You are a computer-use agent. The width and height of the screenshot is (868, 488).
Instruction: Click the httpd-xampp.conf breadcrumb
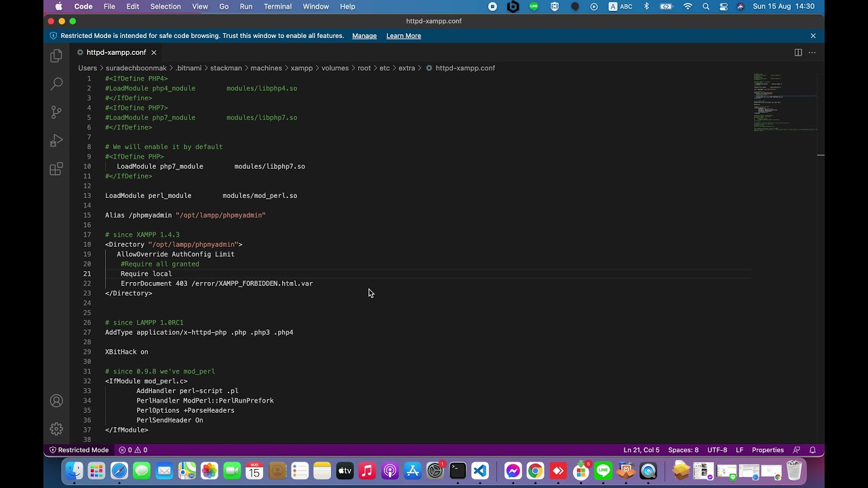[x=460, y=68]
